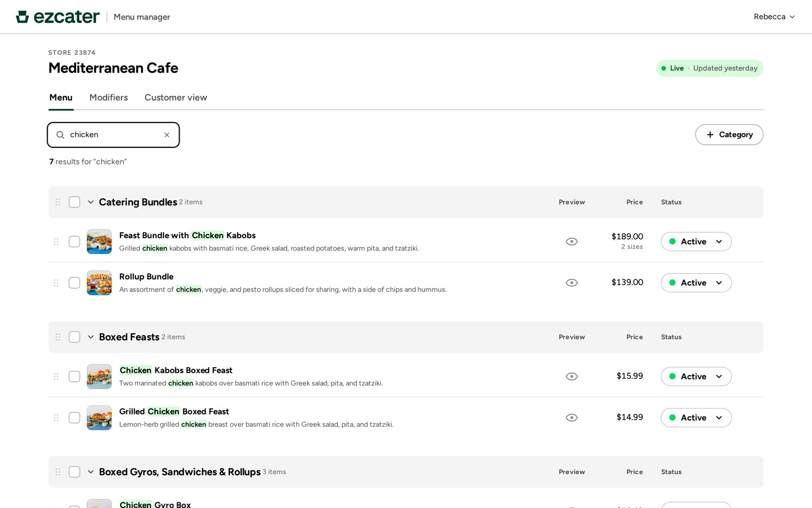
Task: Open Rebecca account menu
Action: click(x=774, y=17)
